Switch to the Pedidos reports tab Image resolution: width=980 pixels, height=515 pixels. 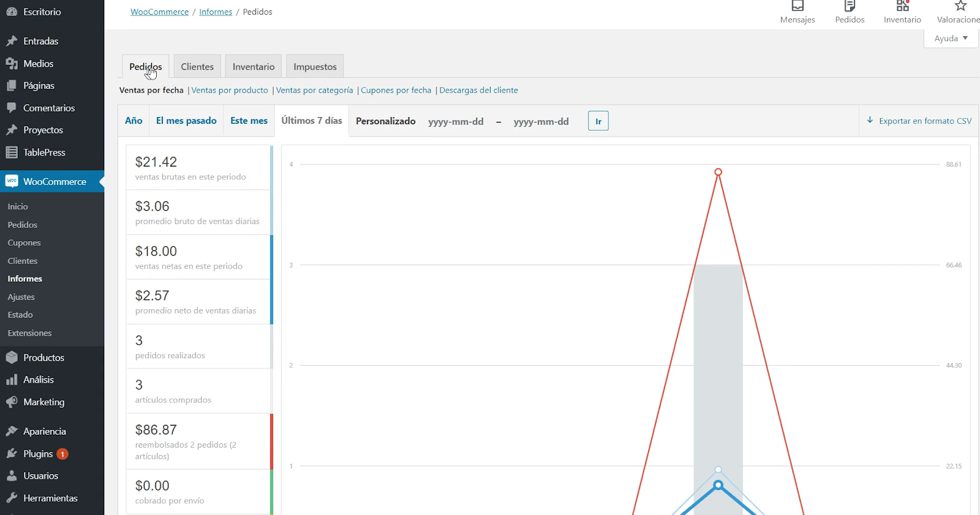[146, 66]
